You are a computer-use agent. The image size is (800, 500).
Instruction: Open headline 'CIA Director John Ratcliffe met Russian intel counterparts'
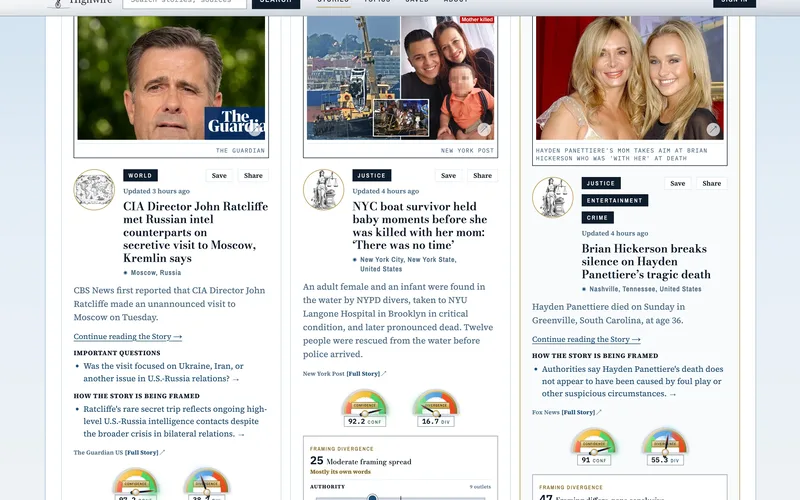pos(195,232)
